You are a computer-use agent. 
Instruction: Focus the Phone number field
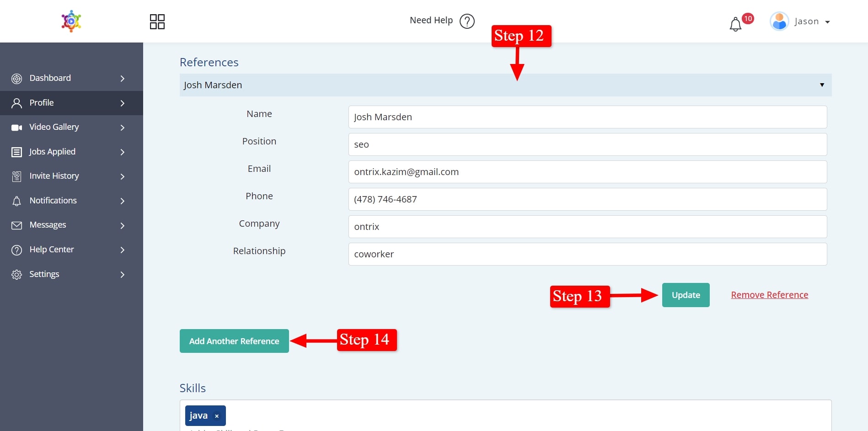coord(587,199)
